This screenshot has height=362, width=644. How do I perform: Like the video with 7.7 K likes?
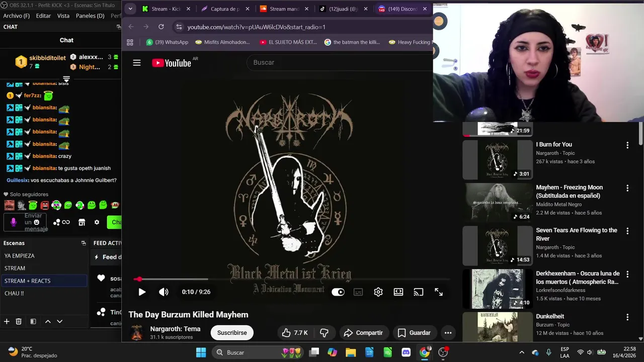(x=295, y=333)
